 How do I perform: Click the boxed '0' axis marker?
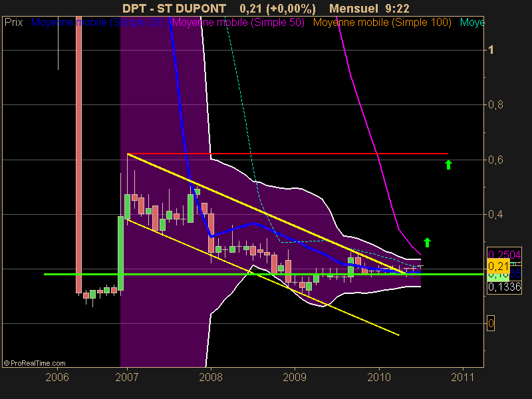coord(491,323)
